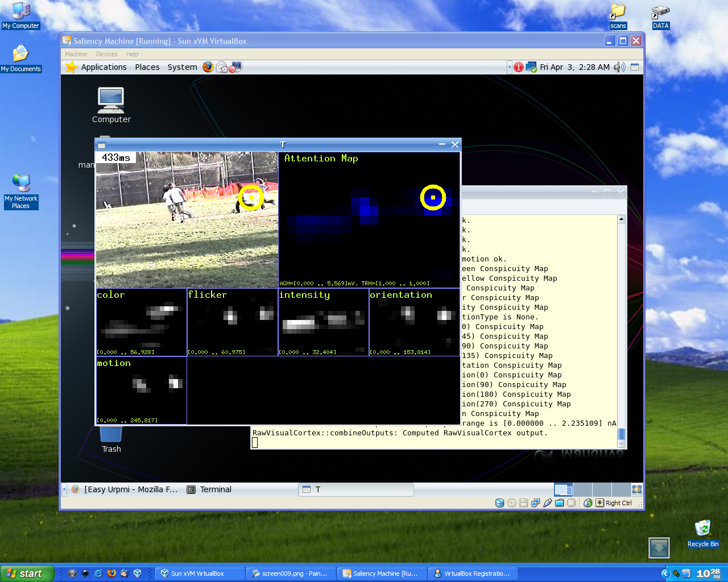Click the yellow circle in the Attention Map

tap(433, 197)
